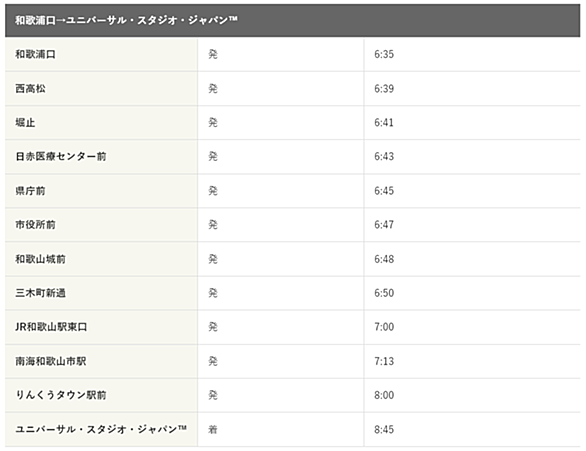Viewport: 586px width, 451px height.
Task: Select the 和歌浦口 stop cell
Action: point(101,55)
